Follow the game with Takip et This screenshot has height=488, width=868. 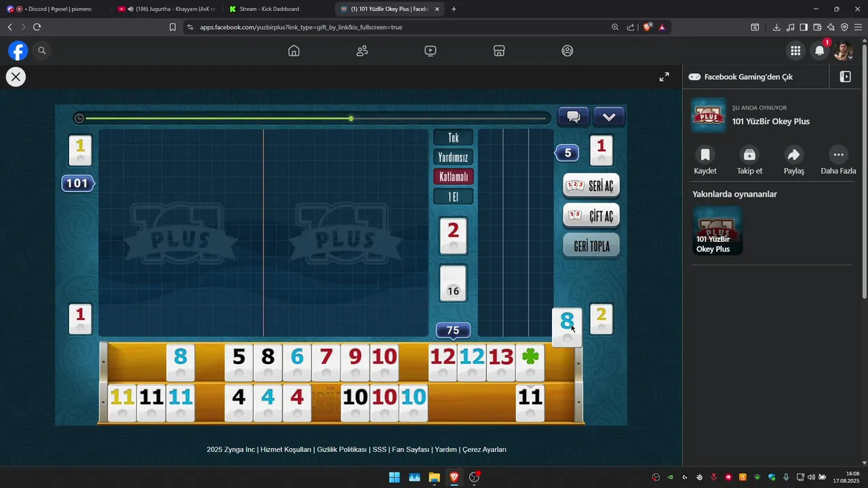[749, 161]
